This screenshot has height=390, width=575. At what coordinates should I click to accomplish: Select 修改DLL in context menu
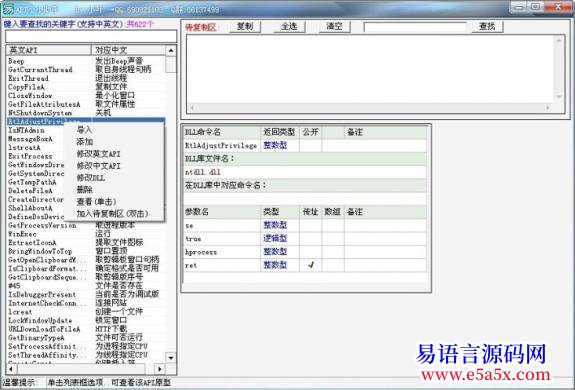point(91,178)
